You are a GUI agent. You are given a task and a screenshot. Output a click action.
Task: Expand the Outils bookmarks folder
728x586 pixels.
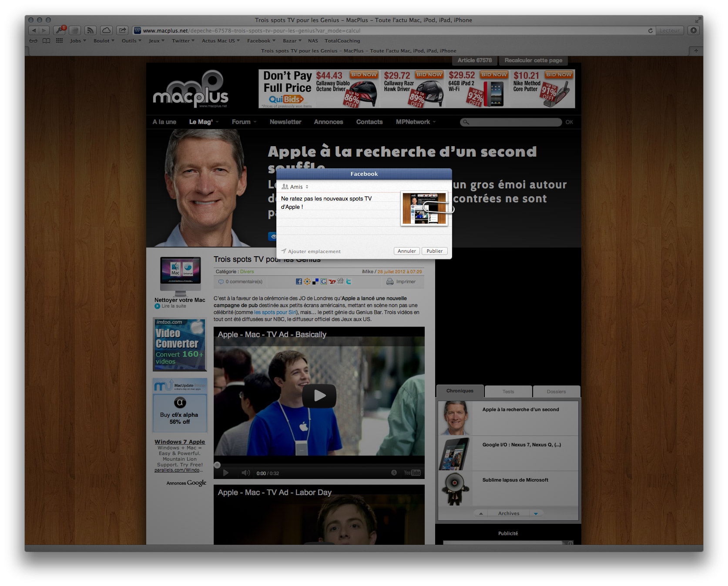(x=131, y=41)
